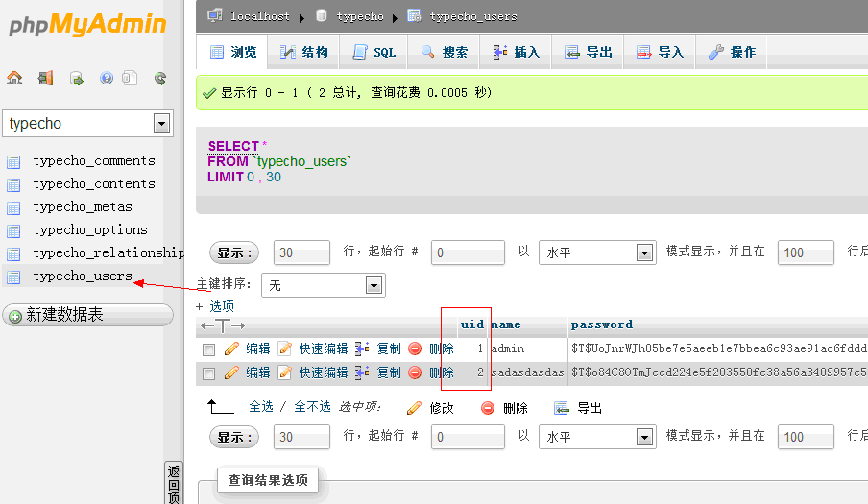
Task: Click 编辑 link in admin row
Action: 258,348
